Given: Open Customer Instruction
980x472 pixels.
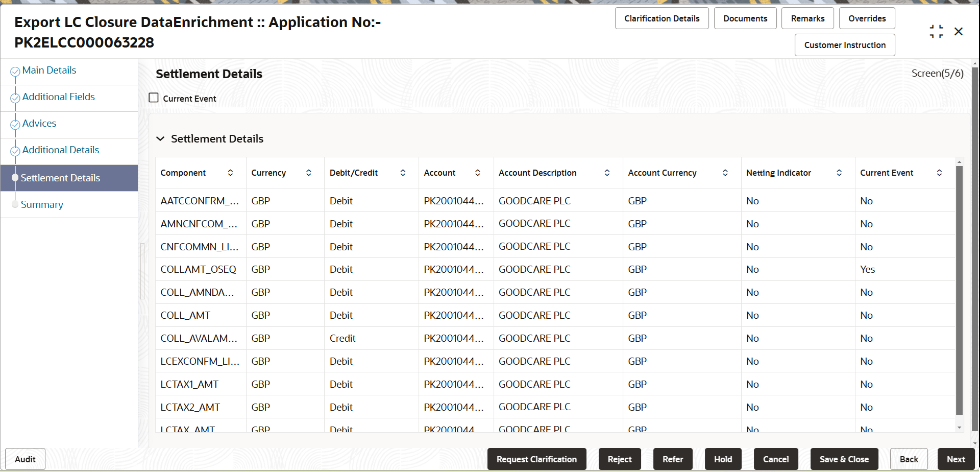Looking at the screenshot, I should 844,45.
